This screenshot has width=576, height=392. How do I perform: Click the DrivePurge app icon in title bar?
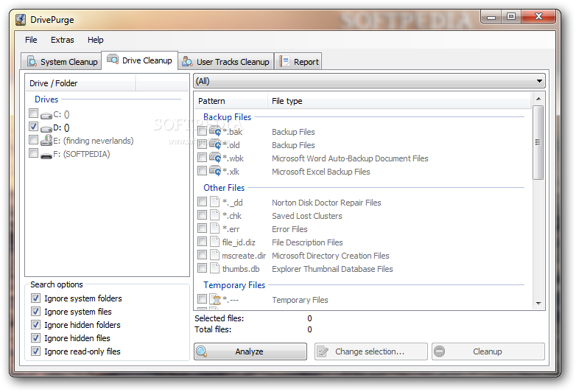coord(21,20)
